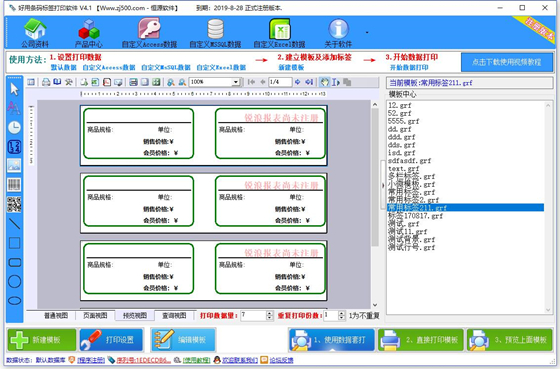Switch to the 普通视图 tab
Image resolution: width=560 pixels, height=369 pixels.
(x=56, y=315)
